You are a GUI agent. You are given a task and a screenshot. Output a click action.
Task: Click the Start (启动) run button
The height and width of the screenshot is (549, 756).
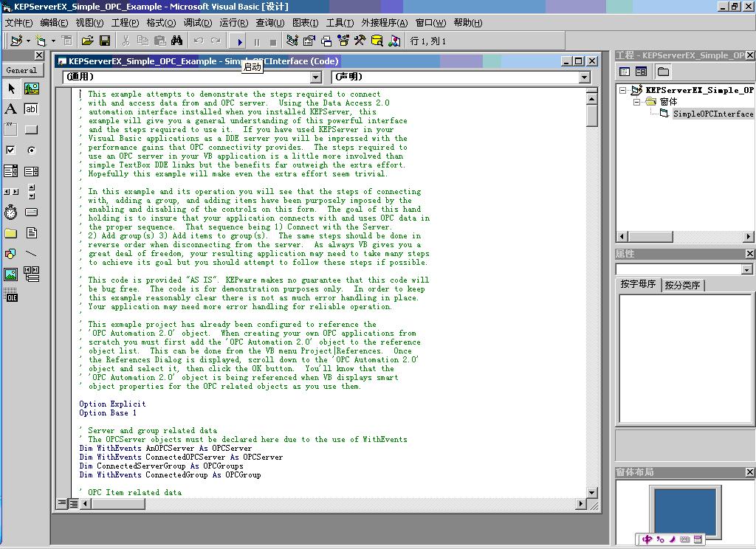point(240,41)
